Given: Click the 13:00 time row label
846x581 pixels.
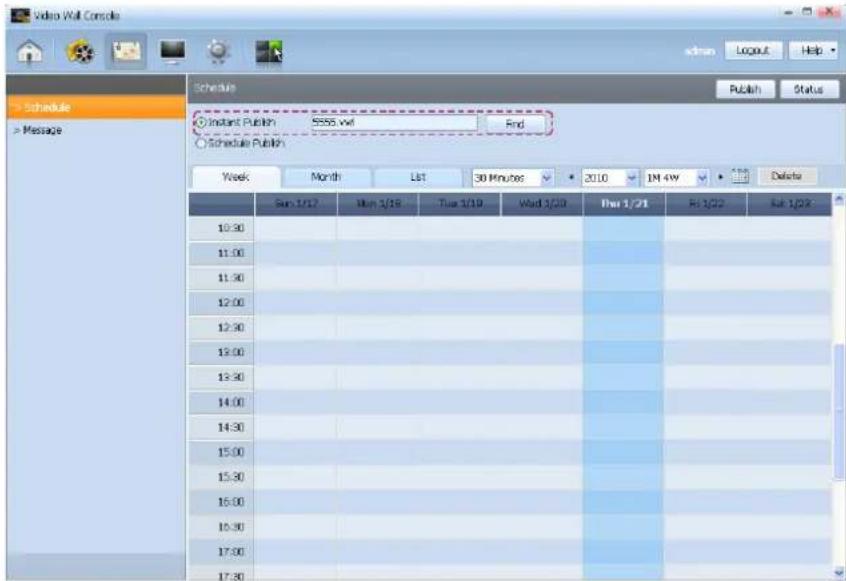Looking at the screenshot, I should coord(221,352).
